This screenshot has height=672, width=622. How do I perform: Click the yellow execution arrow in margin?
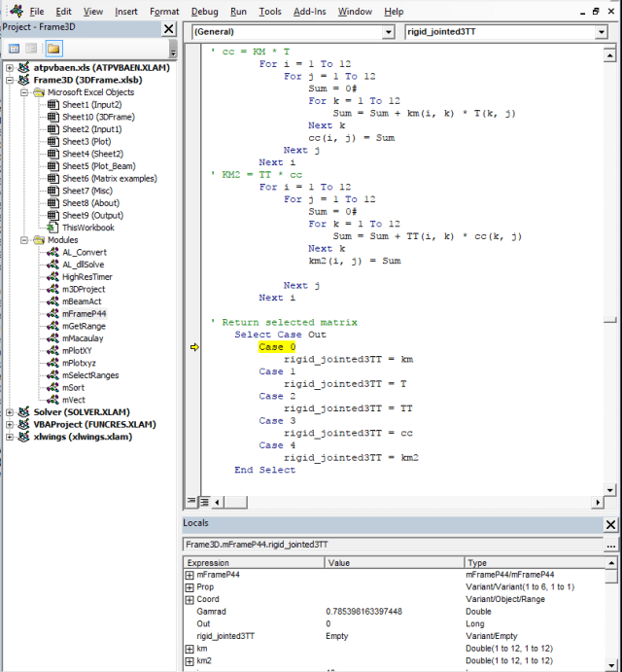point(194,347)
